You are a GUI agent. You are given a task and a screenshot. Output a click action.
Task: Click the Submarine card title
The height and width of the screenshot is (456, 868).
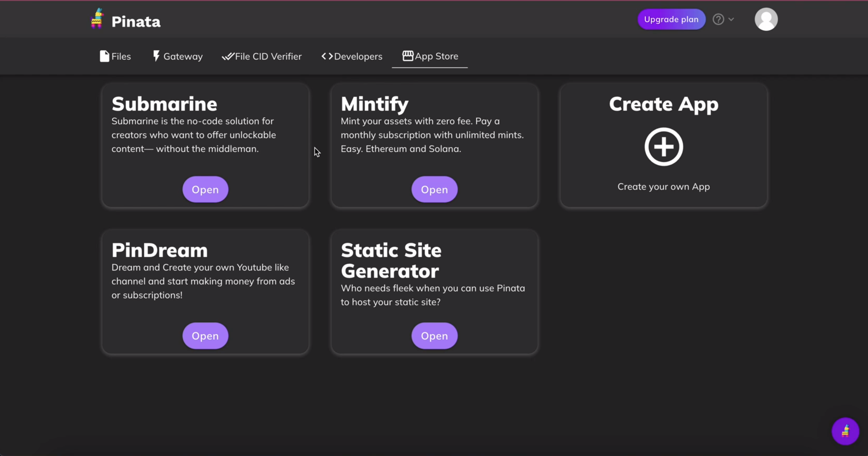(x=164, y=104)
